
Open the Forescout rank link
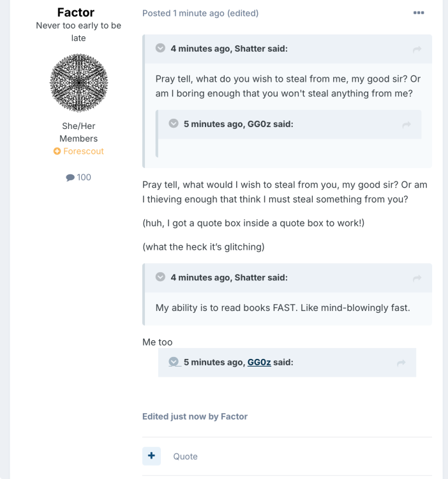click(x=84, y=151)
